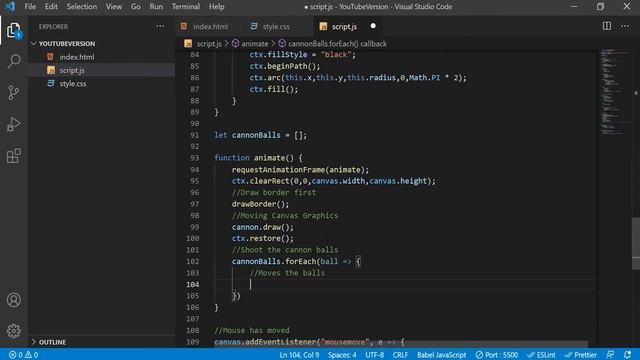Click 'function animate() {' on line 93

pos(258,158)
